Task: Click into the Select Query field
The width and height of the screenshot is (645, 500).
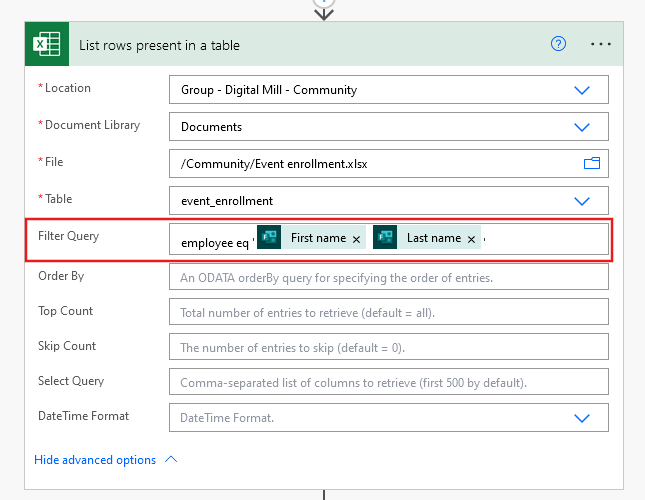Action: pyautogui.click(x=389, y=382)
